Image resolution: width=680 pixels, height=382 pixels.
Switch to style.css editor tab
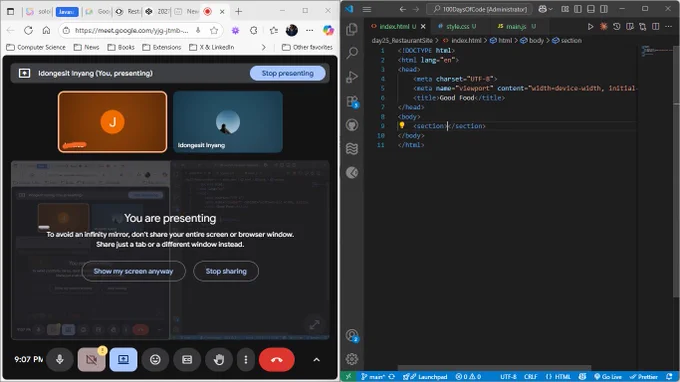(458, 27)
